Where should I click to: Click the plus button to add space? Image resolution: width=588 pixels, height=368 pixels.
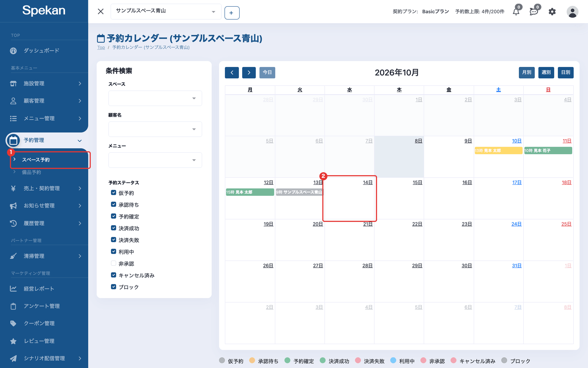tap(232, 13)
